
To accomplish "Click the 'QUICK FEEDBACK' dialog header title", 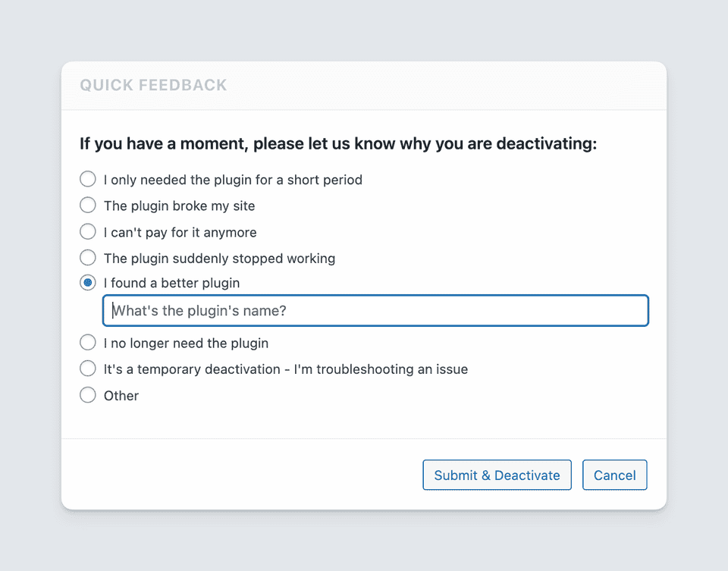I will click(x=154, y=86).
